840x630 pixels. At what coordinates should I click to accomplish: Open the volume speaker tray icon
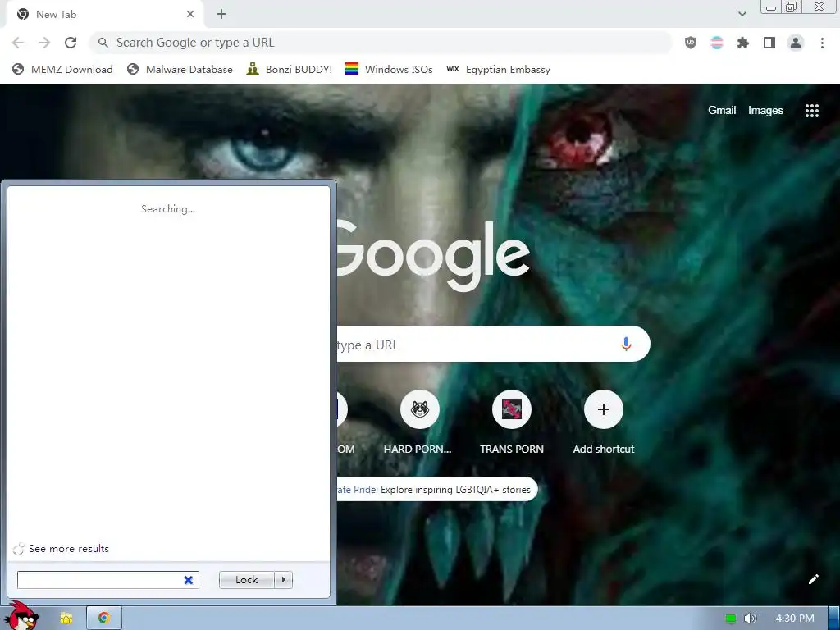coord(750,619)
